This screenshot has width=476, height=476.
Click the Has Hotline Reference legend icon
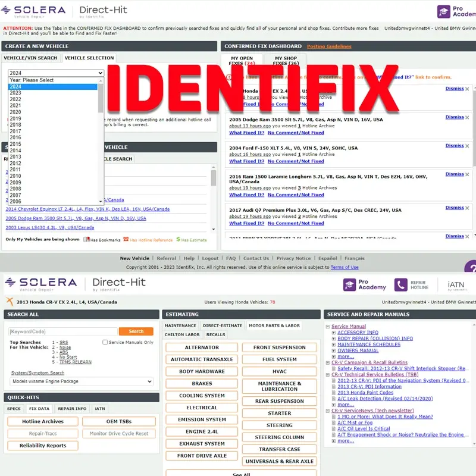point(126,239)
